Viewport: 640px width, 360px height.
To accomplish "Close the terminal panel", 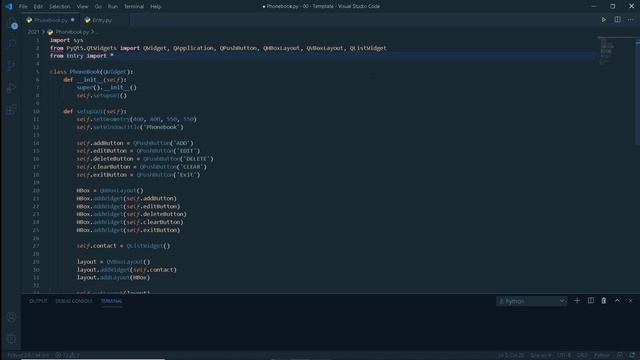I will point(630,301).
